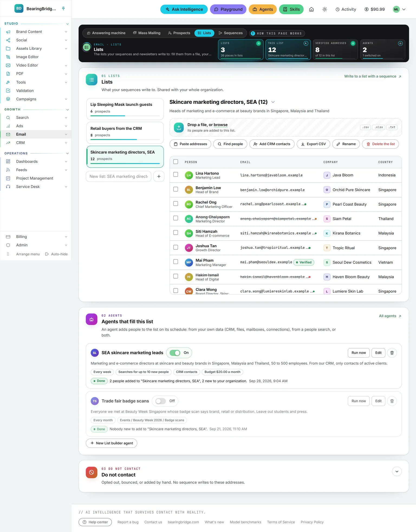Toggle light theme with the sun icon
416x532 pixels.
pyautogui.click(x=325, y=9)
